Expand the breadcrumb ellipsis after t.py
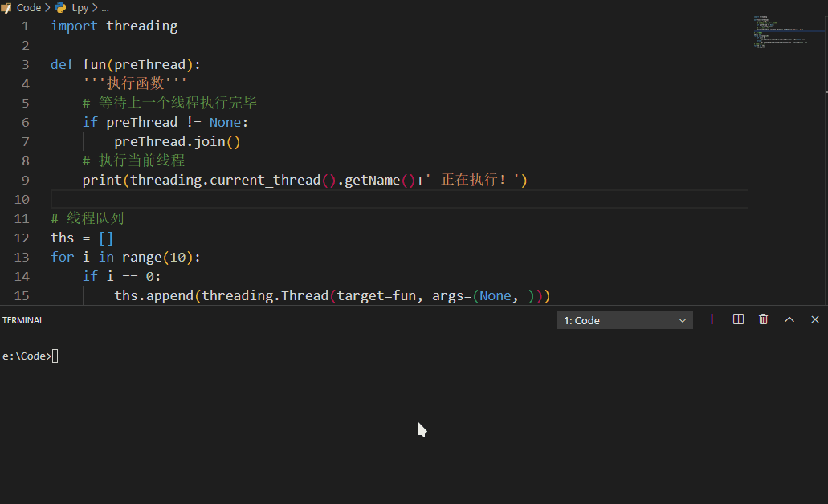The height and width of the screenshot is (504, 828). [x=104, y=7]
